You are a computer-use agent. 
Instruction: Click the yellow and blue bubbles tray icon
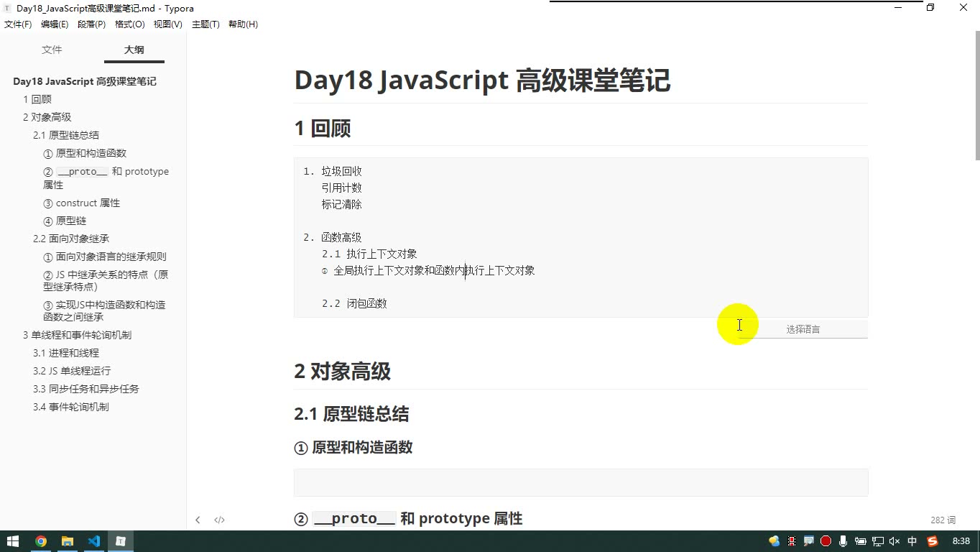[774, 541]
